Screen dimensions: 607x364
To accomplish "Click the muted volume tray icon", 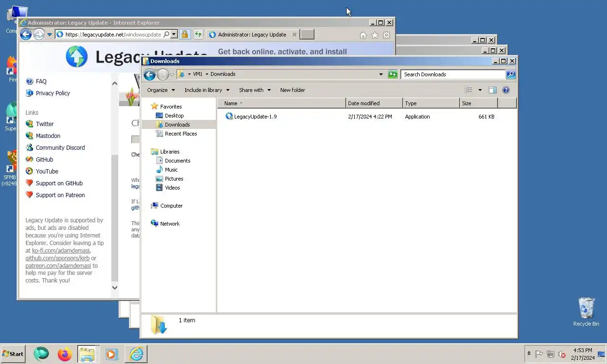I will click(562, 354).
